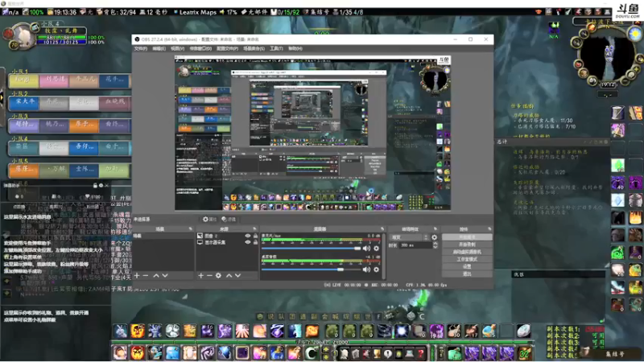Toggle visibility of the 显示器采集 source
644x362 pixels.
pos(248,242)
